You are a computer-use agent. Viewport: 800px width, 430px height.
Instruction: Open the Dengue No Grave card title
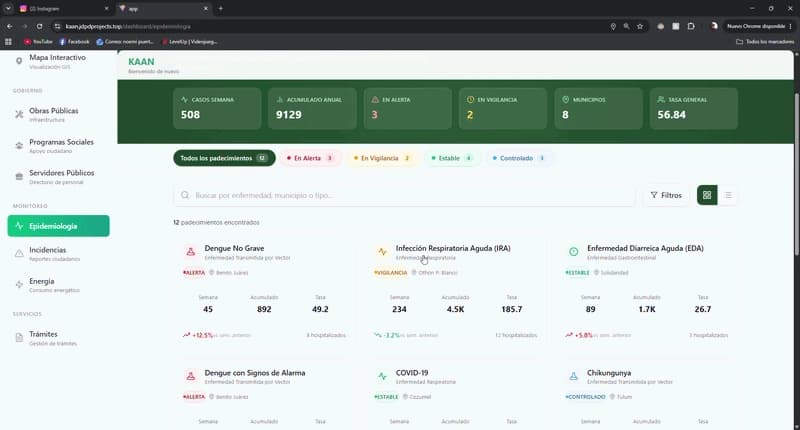(x=234, y=248)
